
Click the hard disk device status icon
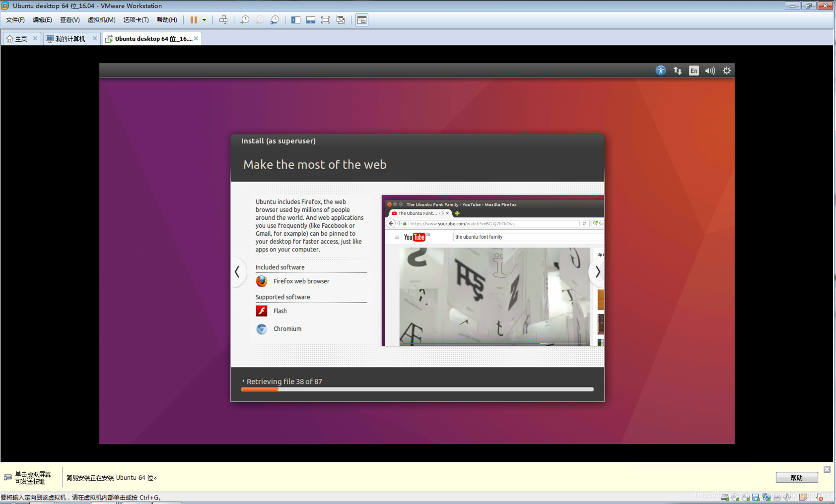pos(725,497)
